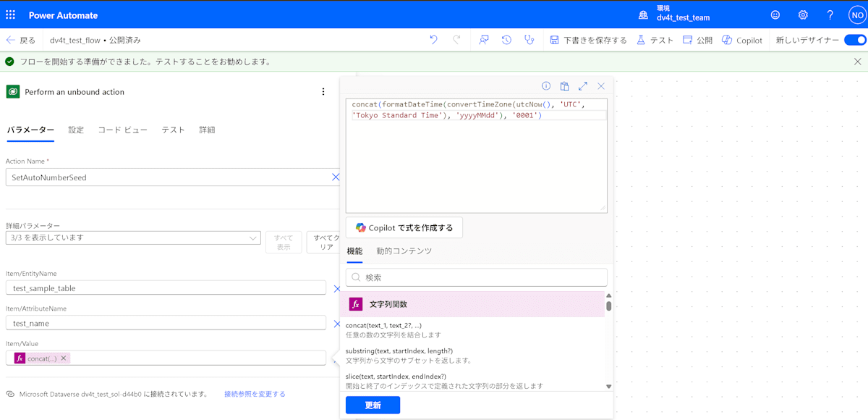Image resolution: width=868 pixels, height=420 pixels.
Task: Open the Copilot pane
Action: (742, 41)
